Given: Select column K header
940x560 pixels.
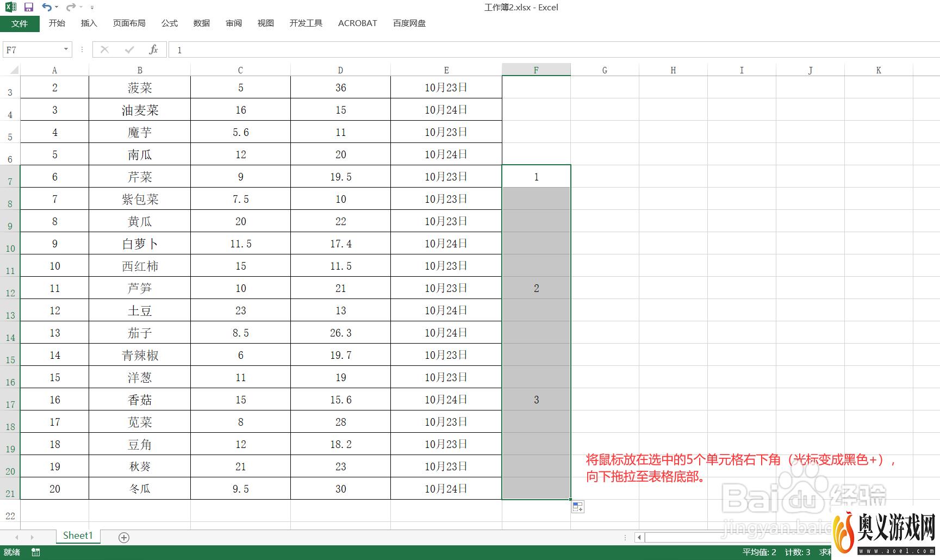Looking at the screenshot, I should click(879, 70).
